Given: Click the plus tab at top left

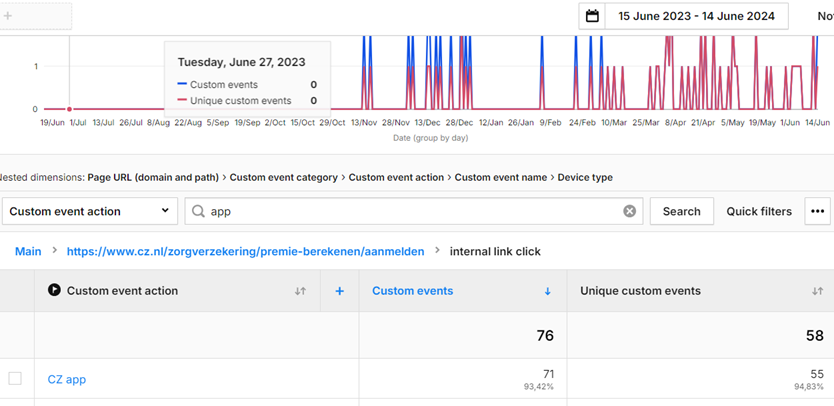Looking at the screenshot, I should pos(9,16).
